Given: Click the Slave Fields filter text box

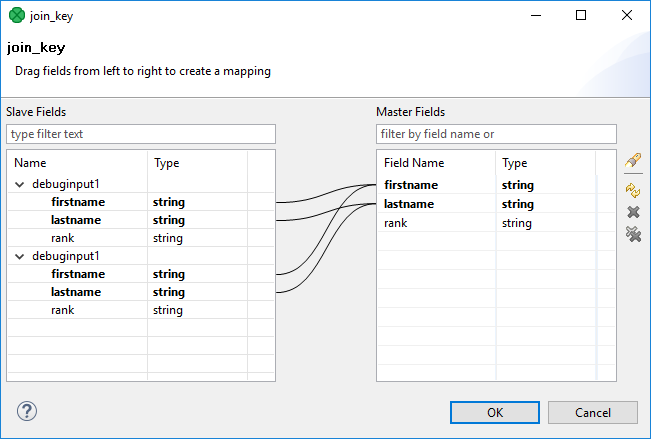Looking at the screenshot, I should (140, 133).
